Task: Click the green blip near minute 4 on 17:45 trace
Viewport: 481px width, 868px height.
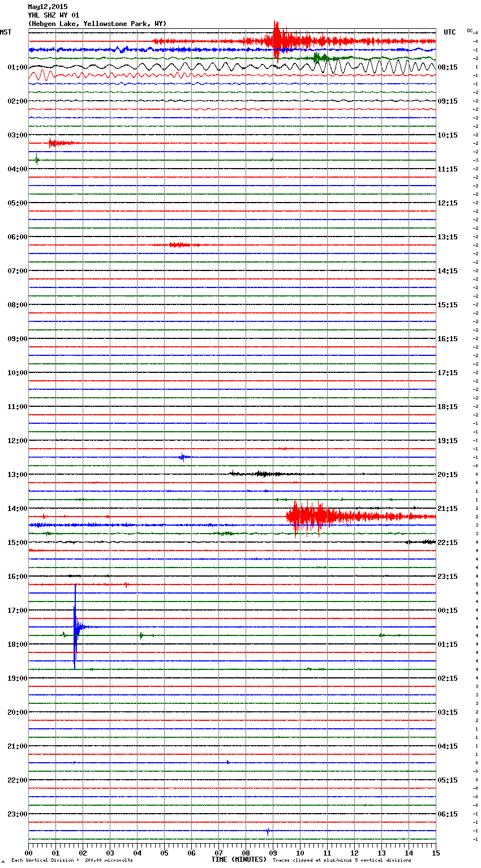Action: coord(141,635)
